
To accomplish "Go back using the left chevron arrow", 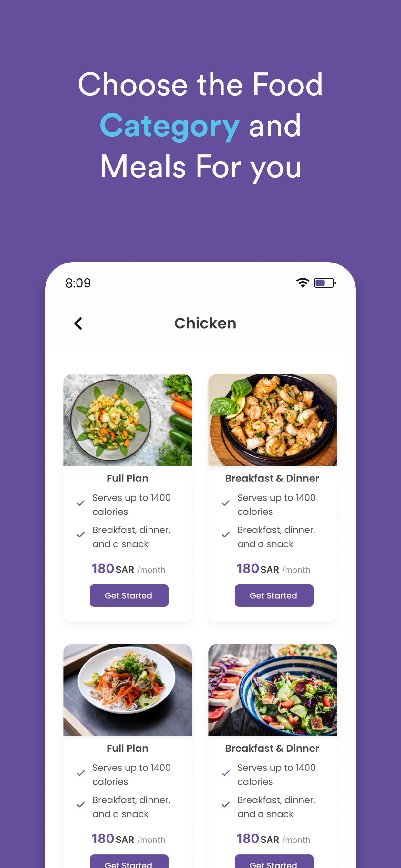I will coord(78,324).
